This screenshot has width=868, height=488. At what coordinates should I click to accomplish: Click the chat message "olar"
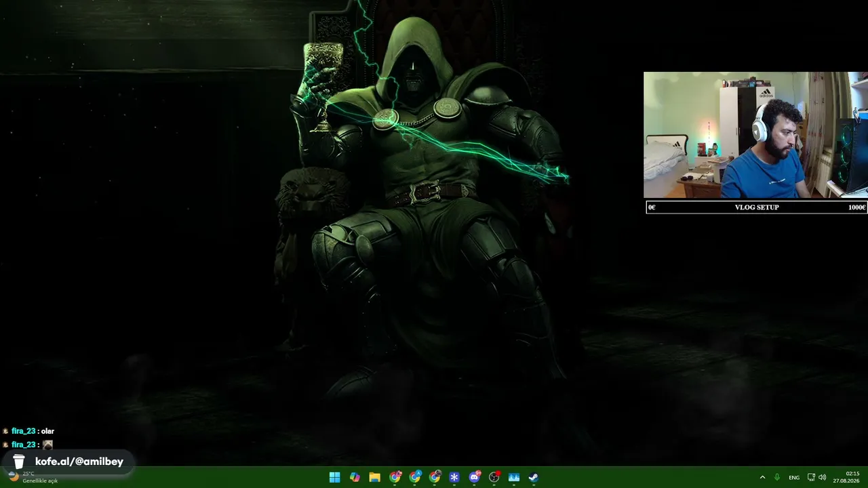47,431
